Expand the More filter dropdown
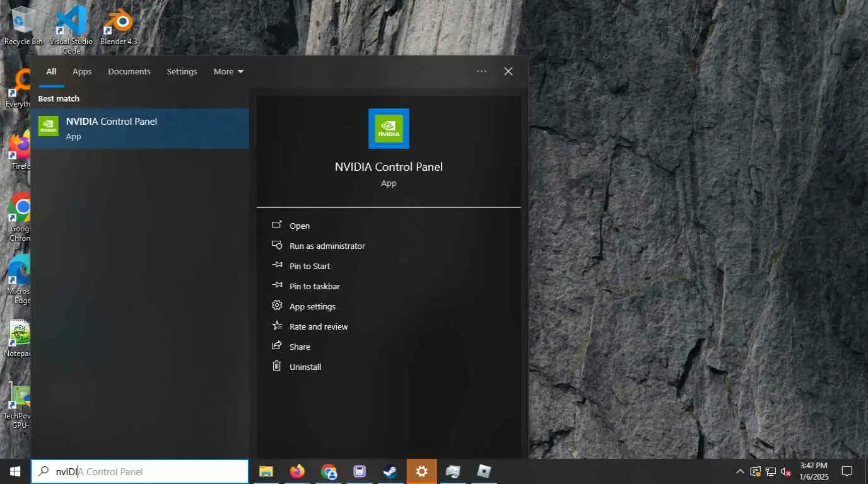 click(x=228, y=72)
